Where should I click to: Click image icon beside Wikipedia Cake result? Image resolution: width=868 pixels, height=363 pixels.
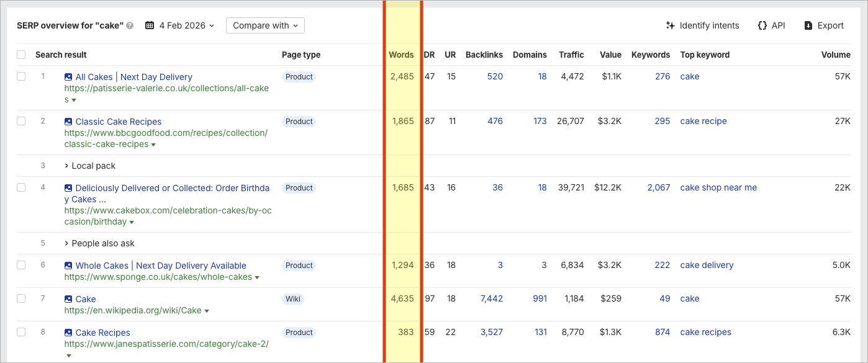click(x=68, y=299)
